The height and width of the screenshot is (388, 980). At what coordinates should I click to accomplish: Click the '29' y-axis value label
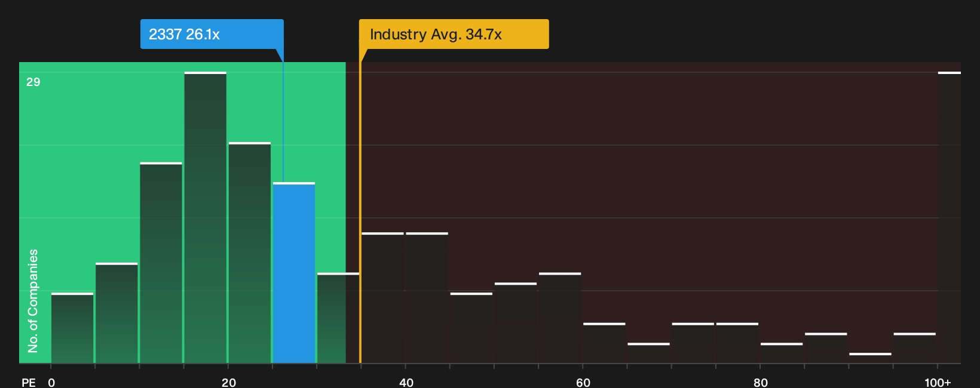coord(33,82)
